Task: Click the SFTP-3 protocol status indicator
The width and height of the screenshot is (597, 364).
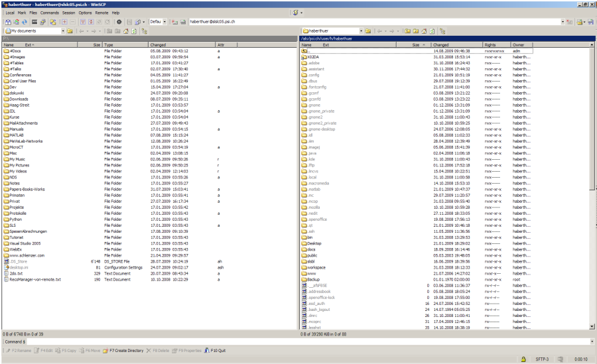Action: pyautogui.click(x=542, y=359)
